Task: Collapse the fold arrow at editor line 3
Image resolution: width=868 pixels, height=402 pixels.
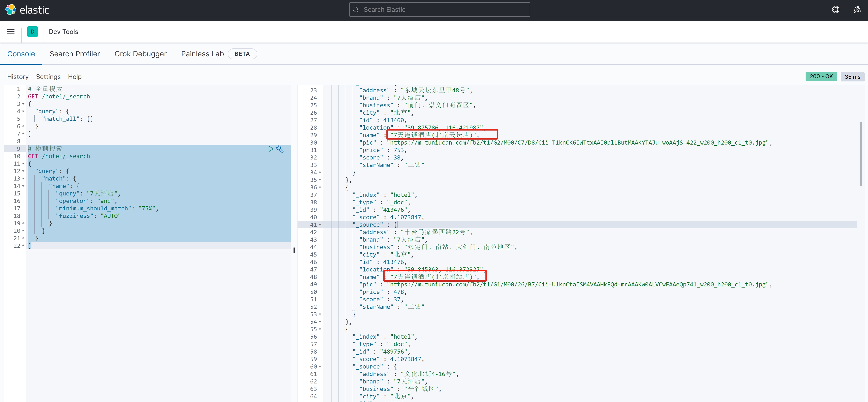Action: coord(23,104)
